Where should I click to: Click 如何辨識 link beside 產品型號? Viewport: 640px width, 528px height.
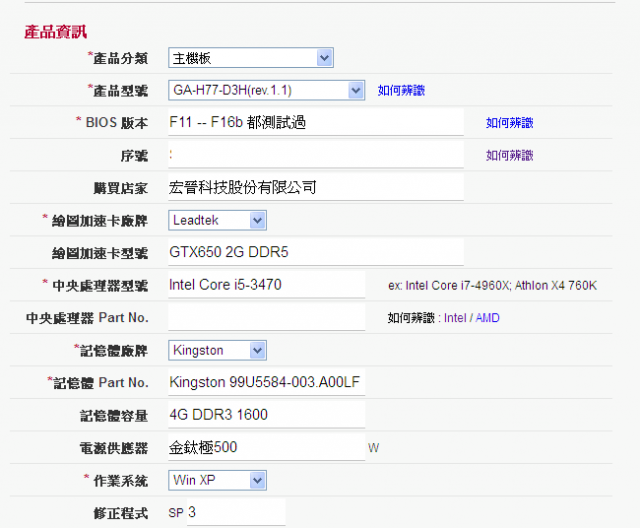click(401, 90)
